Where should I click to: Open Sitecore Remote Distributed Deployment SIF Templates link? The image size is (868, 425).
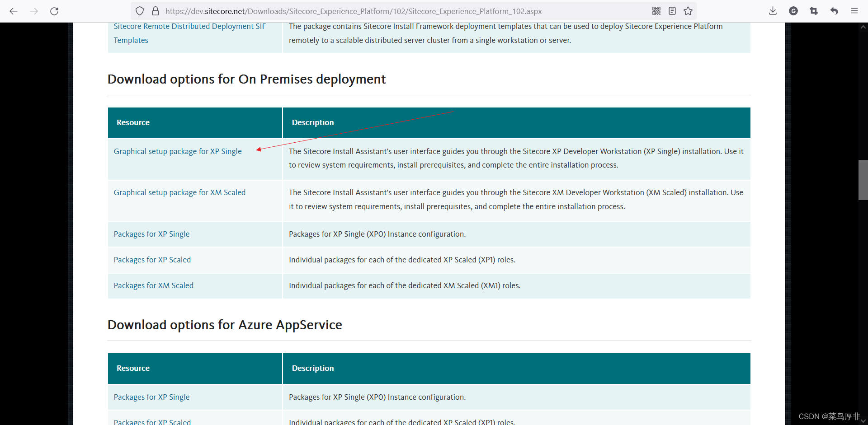coord(190,33)
